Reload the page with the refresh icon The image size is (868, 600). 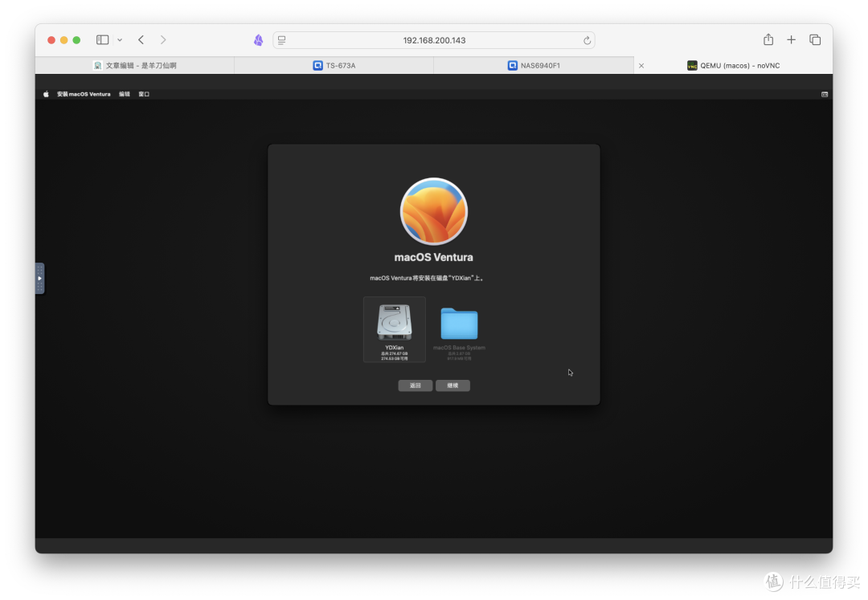pos(587,40)
